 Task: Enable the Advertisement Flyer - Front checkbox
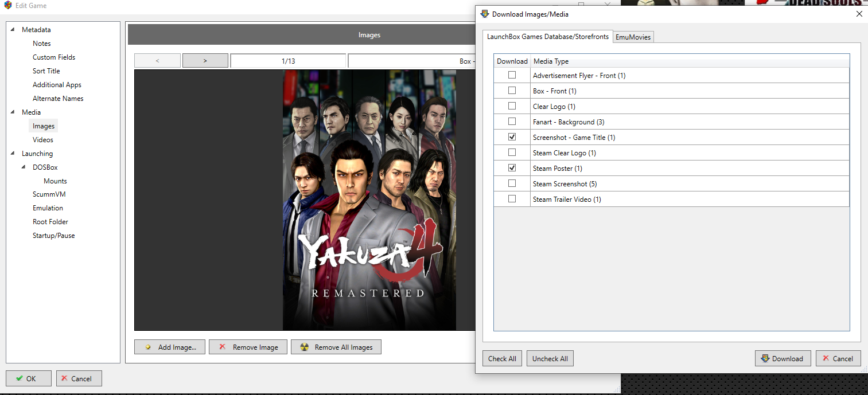coord(512,75)
